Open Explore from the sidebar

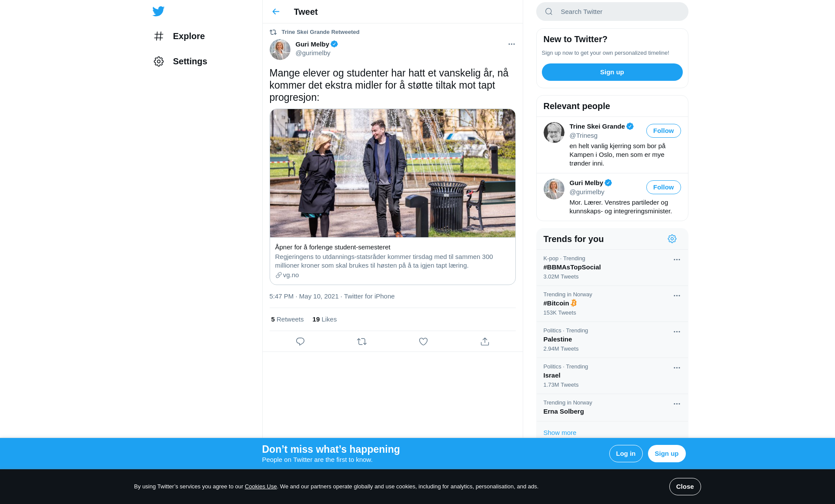(179, 36)
